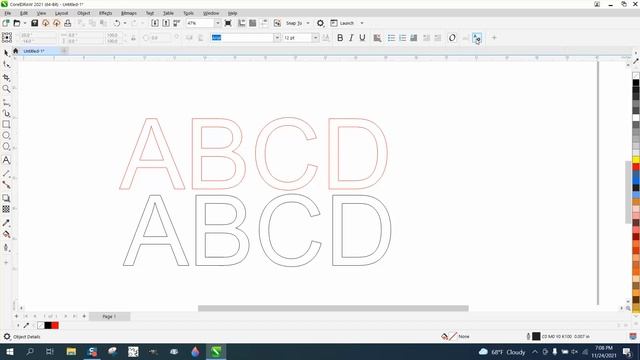Select the Crop tool
The width and height of the screenshot is (640, 360).
(x=6, y=78)
